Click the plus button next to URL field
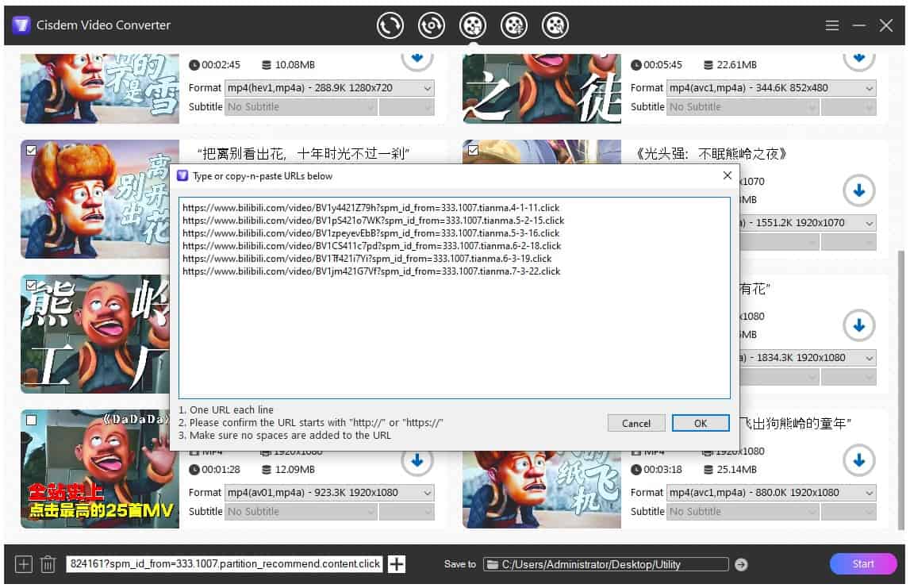The height and width of the screenshot is (588, 910). click(397, 563)
